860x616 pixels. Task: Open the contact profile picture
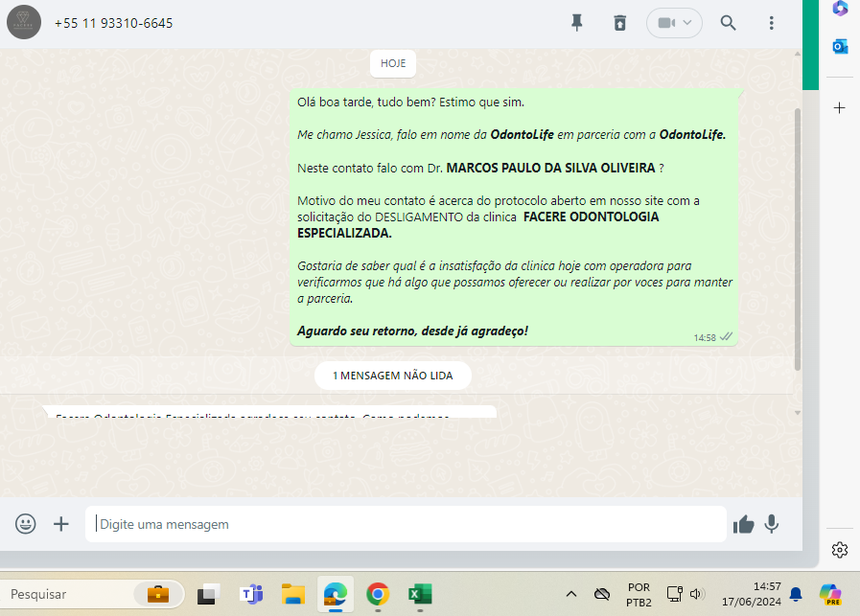click(24, 22)
